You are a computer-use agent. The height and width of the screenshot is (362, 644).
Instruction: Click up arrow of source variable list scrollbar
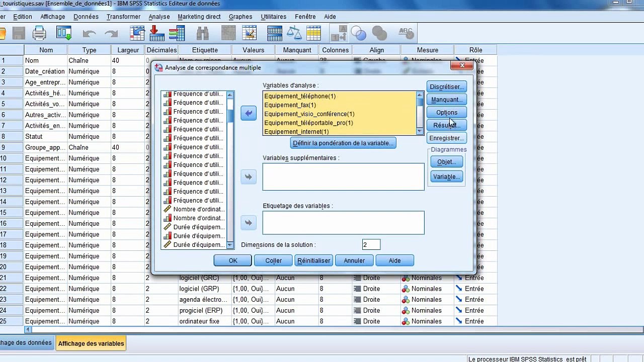[x=230, y=95]
